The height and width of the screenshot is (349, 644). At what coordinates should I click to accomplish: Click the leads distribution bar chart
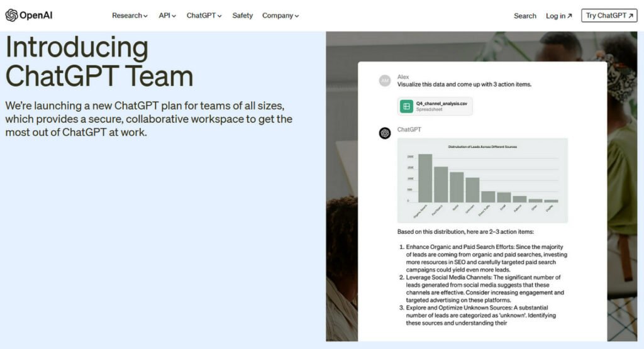(482, 180)
